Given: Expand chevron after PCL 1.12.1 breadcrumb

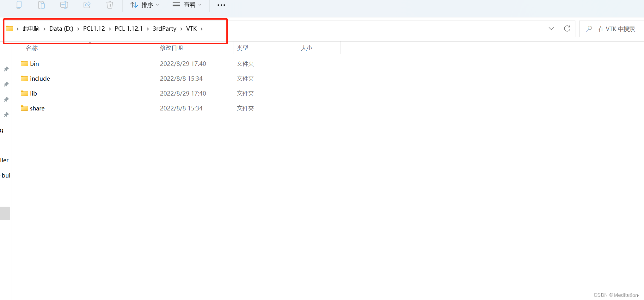Looking at the screenshot, I should point(148,29).
